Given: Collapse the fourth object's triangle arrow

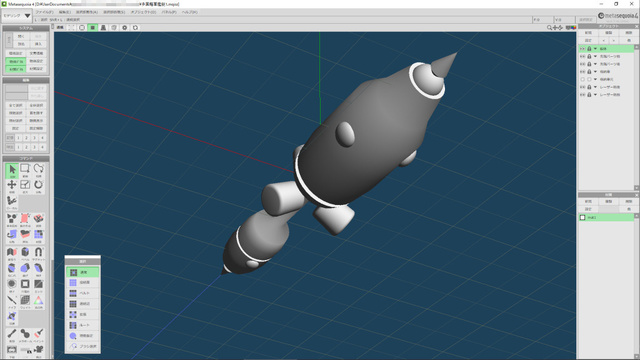Looking at the screenshot, I should click(596, 71).
